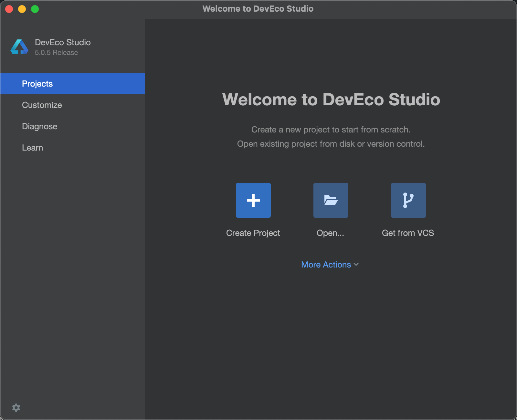Click the blue plus Create Project icon

(253, 200)
